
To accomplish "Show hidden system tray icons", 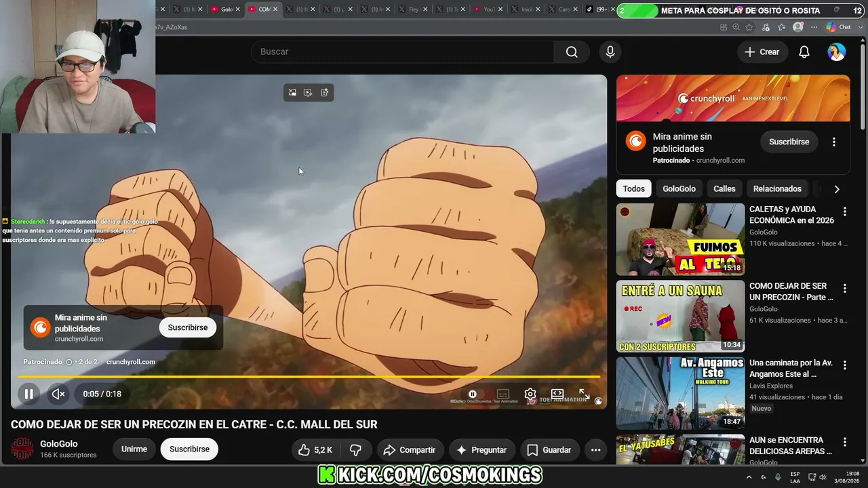I will tap(749, 477).
